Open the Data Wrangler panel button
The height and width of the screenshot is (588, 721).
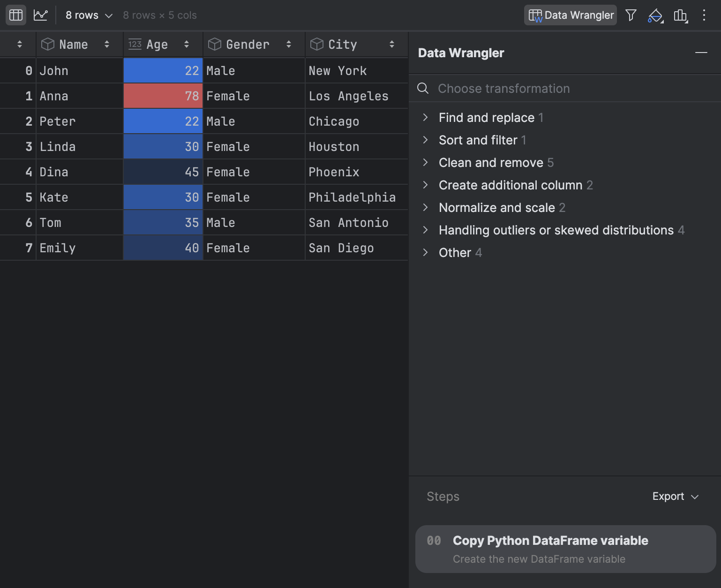[570, 15]
